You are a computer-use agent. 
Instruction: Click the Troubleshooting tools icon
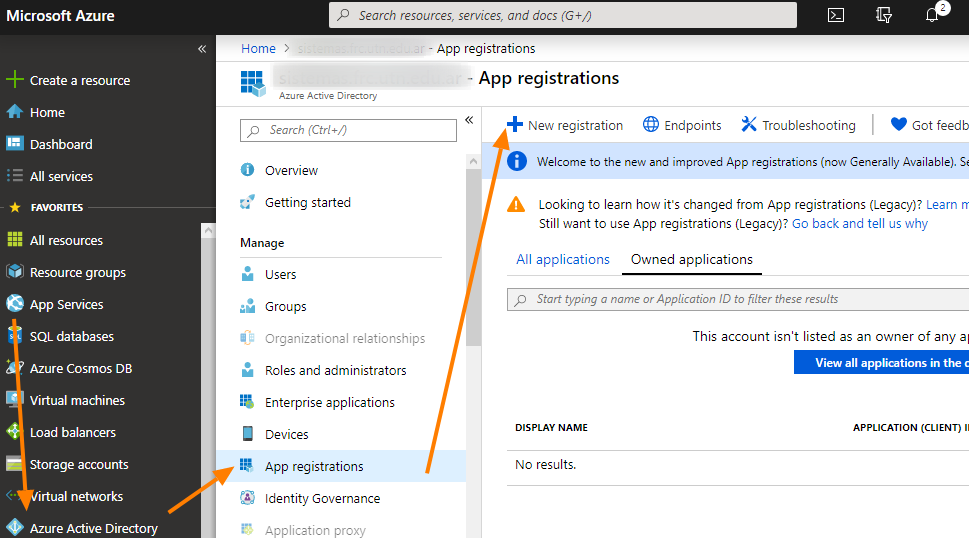click(748, 125)
